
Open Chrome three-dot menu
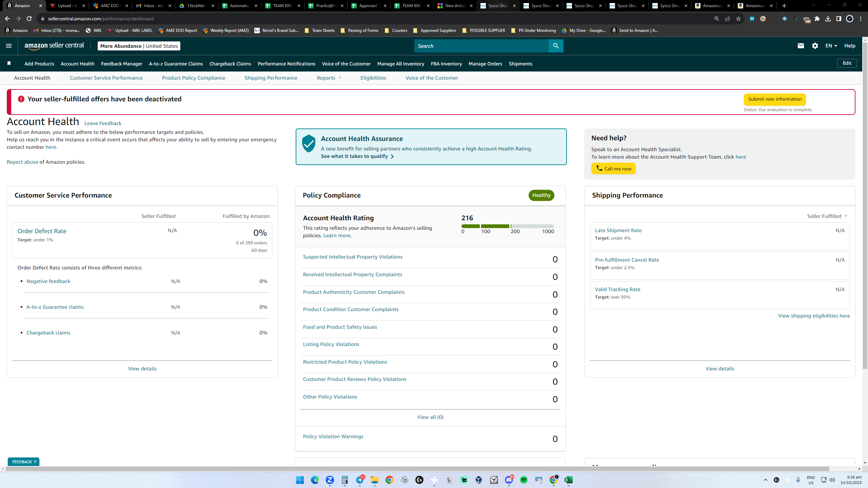click(x=861, y=19)
